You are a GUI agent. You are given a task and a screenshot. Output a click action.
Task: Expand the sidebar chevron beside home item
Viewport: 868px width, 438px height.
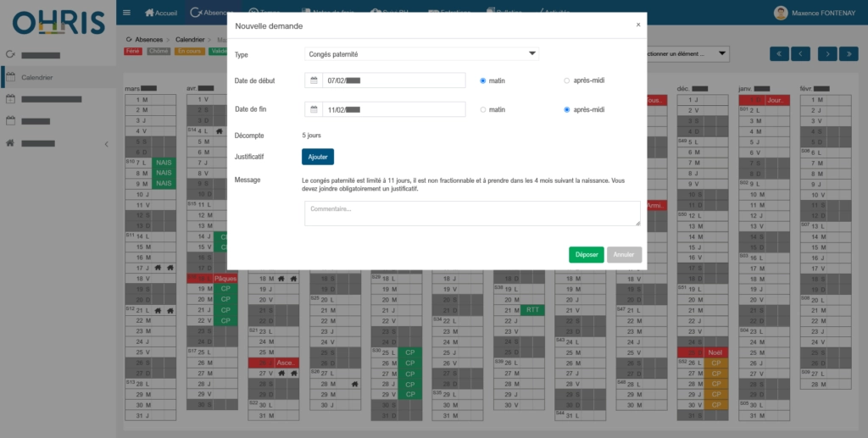coord(106,144)
